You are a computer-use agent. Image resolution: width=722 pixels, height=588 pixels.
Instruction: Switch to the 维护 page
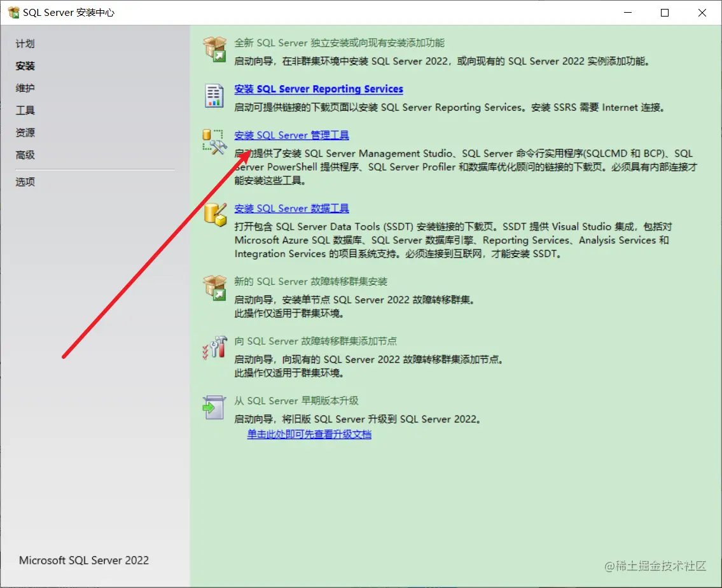click(x=25, y=88)
